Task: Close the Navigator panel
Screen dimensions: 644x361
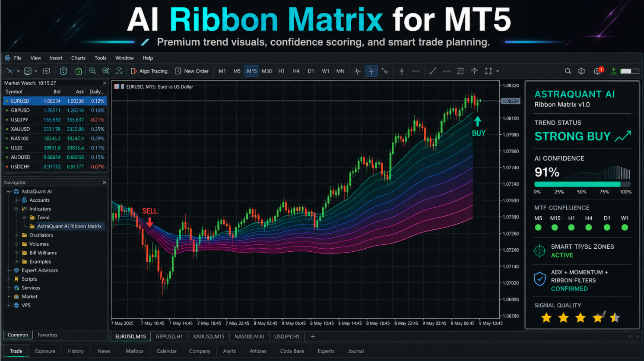Action: pyautogui.click(x=104, y=183)
